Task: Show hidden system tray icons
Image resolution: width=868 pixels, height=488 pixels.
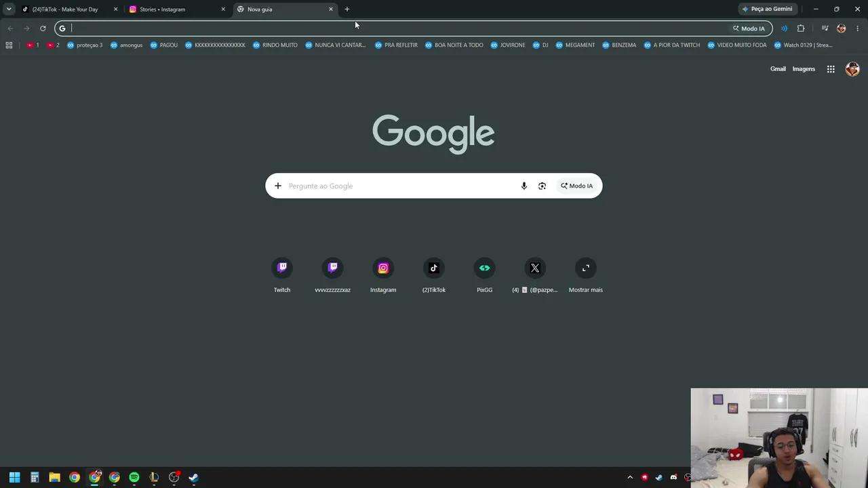Action: point(630,477)
